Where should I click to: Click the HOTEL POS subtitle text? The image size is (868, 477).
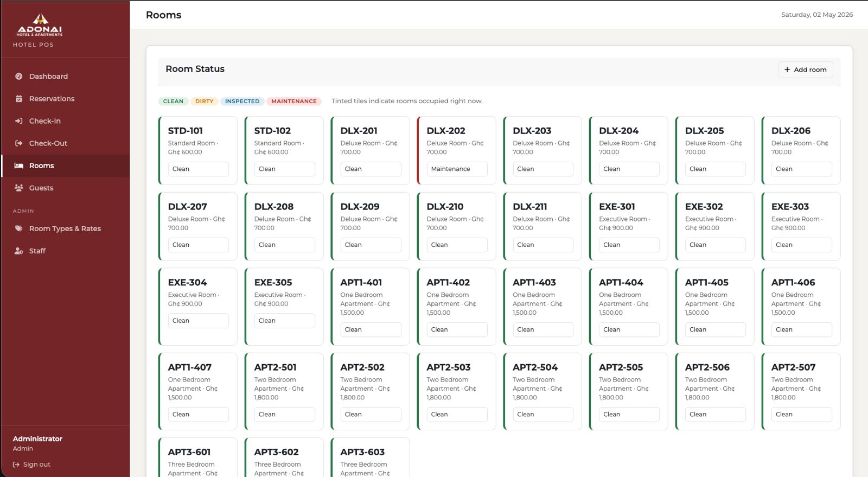33,45
